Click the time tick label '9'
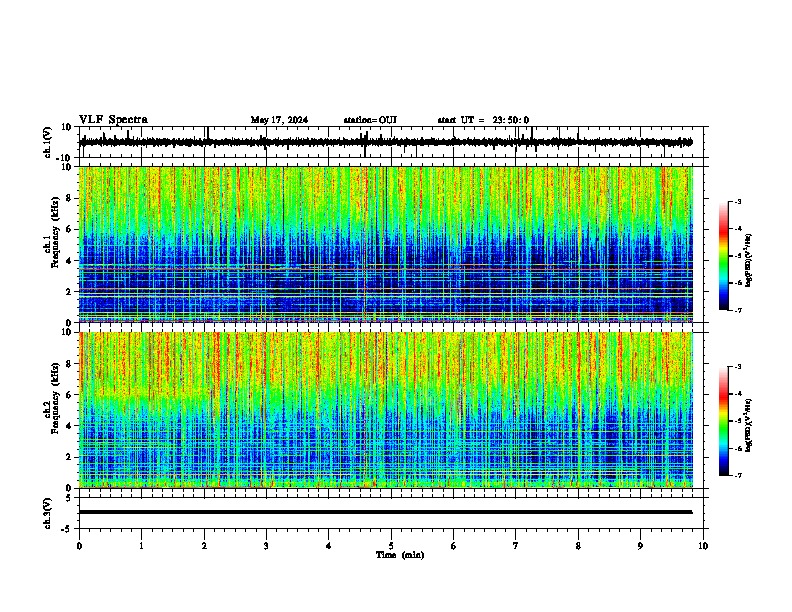This screenshot has width=792, height=612. coord(640,546)
